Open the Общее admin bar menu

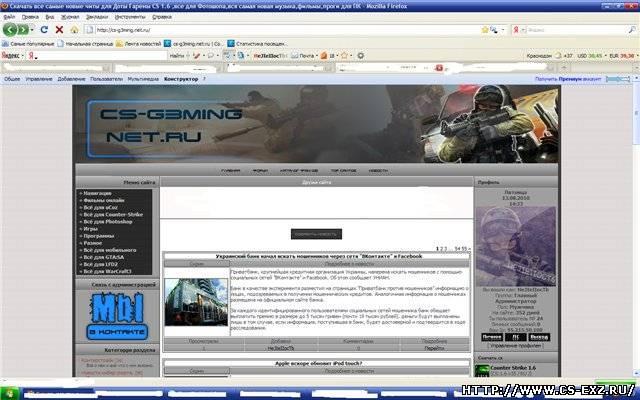coord(12,79)
